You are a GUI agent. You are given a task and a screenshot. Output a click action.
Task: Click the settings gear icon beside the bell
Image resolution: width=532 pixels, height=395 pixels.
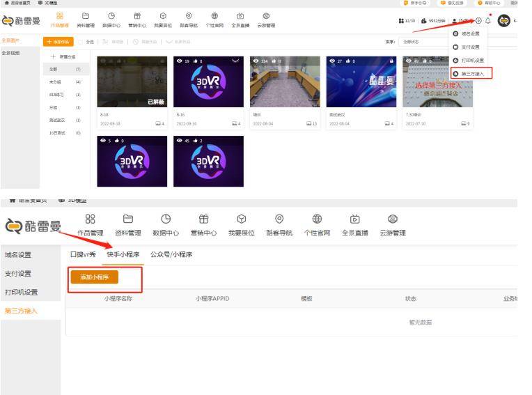coord(478,21)
